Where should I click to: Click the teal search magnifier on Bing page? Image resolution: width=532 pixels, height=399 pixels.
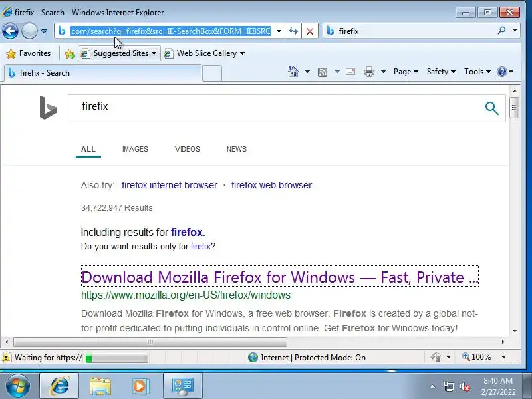(491, 108)
